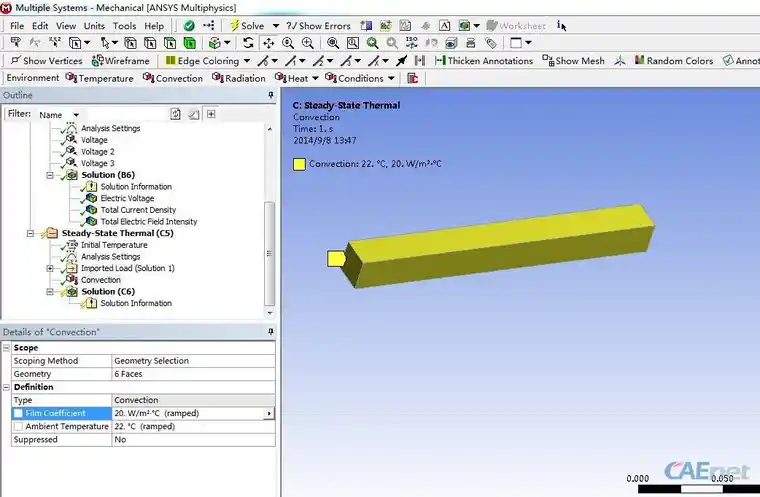The height and width of the screenshot is (497, 760).
Task: Select the face selection filter icon
Action: (x=170, y=43)
